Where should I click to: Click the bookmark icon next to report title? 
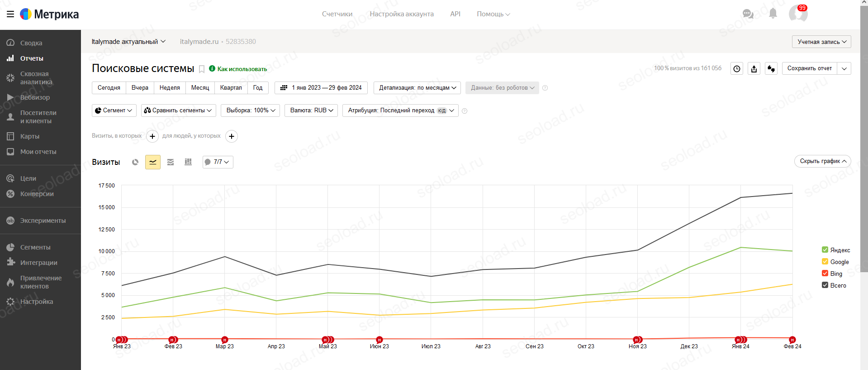[202, 69]
